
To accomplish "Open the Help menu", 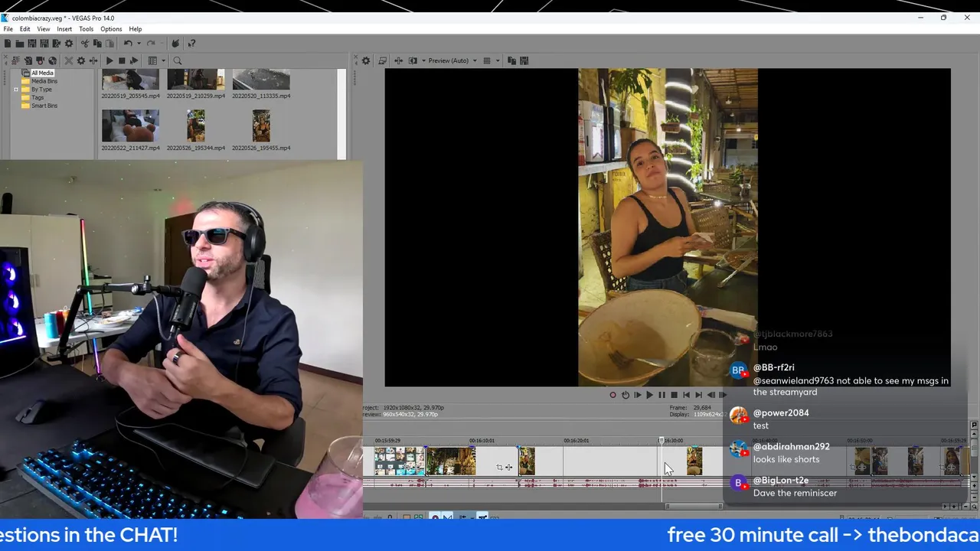I will click(136, 29).
